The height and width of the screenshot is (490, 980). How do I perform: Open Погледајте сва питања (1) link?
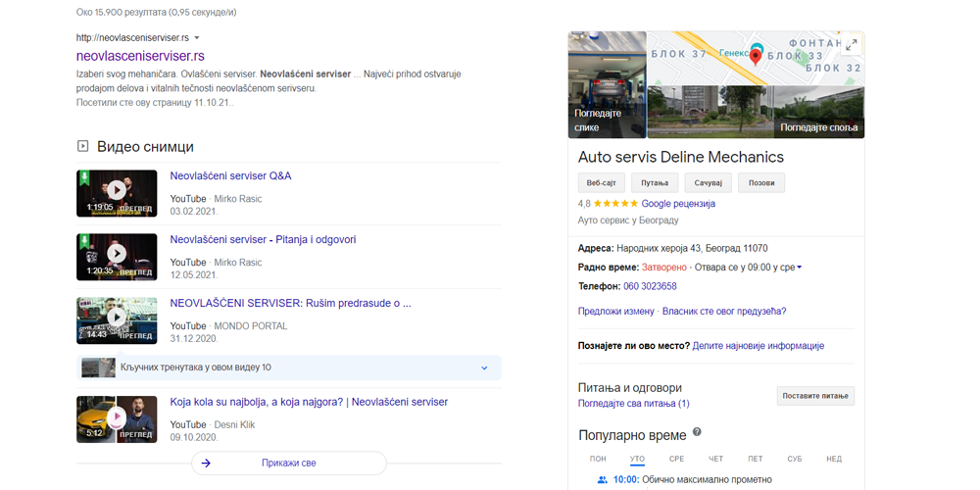point(634,404)
